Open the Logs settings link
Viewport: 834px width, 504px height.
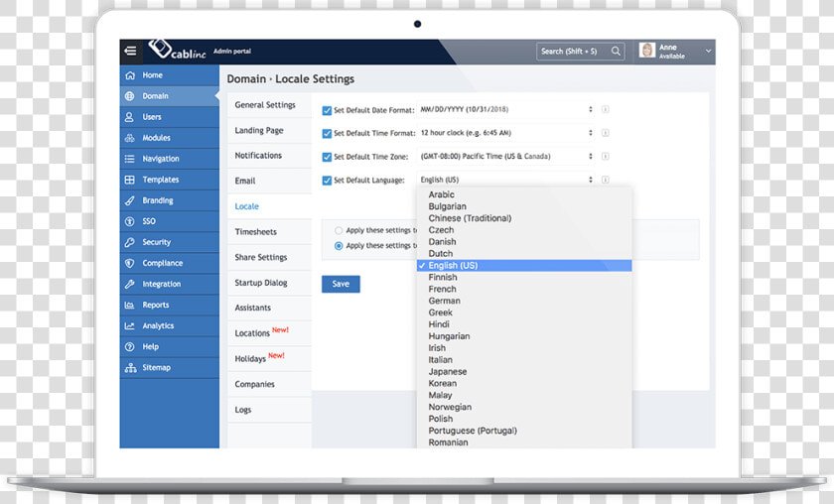click(269, 410)
